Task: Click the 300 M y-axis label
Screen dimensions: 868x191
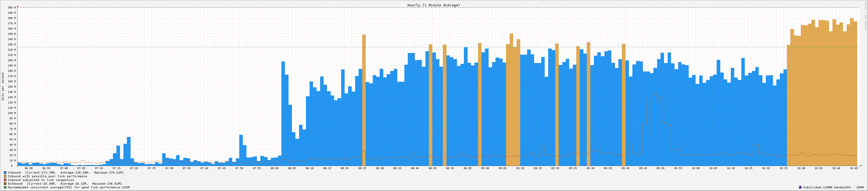Action: [12, 7]
